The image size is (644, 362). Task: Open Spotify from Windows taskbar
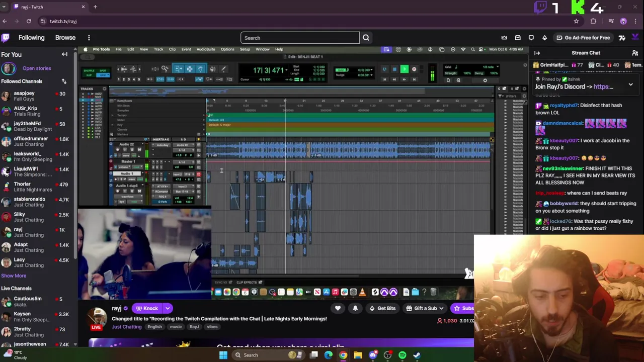click(402, 355)
